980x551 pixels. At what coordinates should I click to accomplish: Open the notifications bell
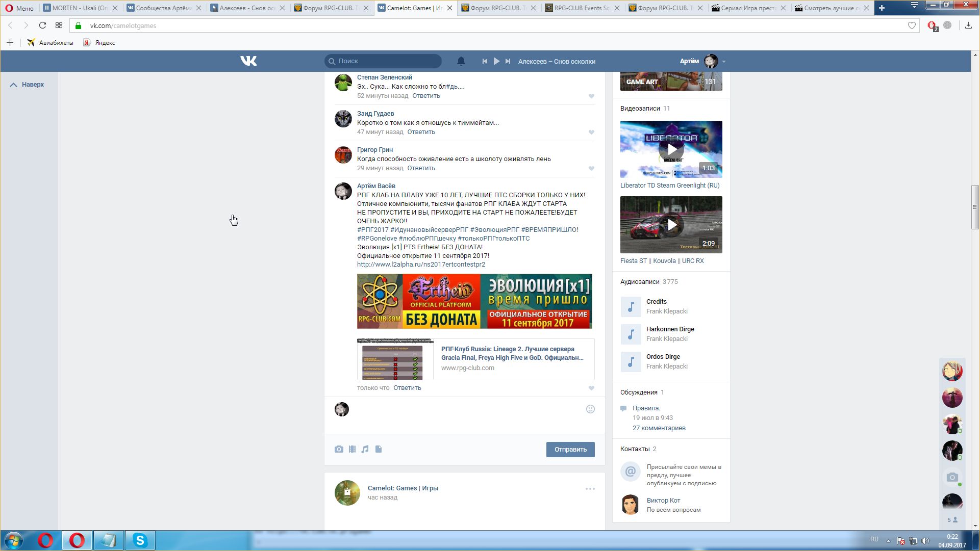[x=461, y=61]
